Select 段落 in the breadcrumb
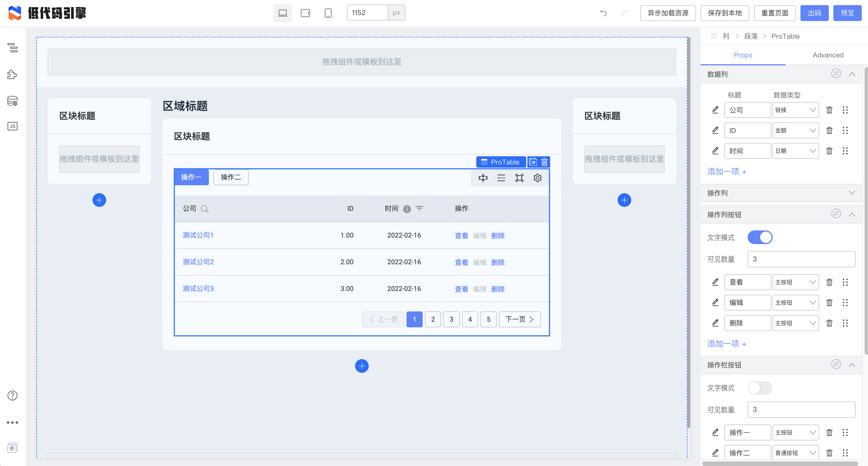This screenshot has height=466, width=868. click(x=750, y=36)
